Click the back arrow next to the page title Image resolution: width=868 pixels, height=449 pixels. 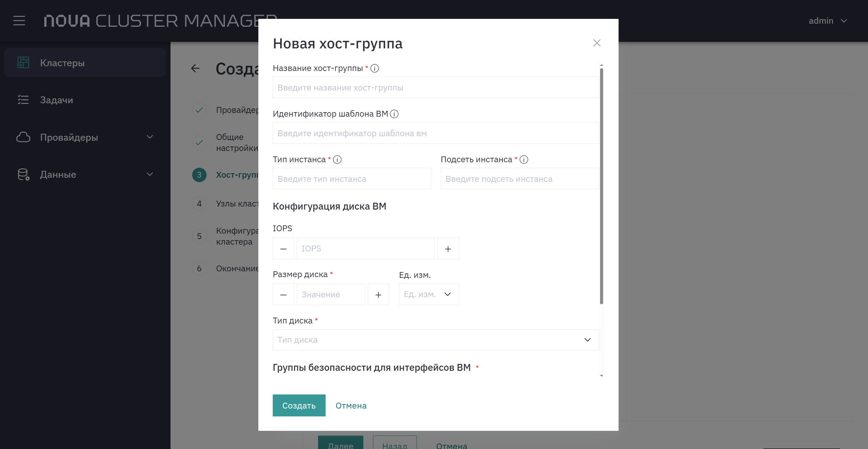coord(195,68)
